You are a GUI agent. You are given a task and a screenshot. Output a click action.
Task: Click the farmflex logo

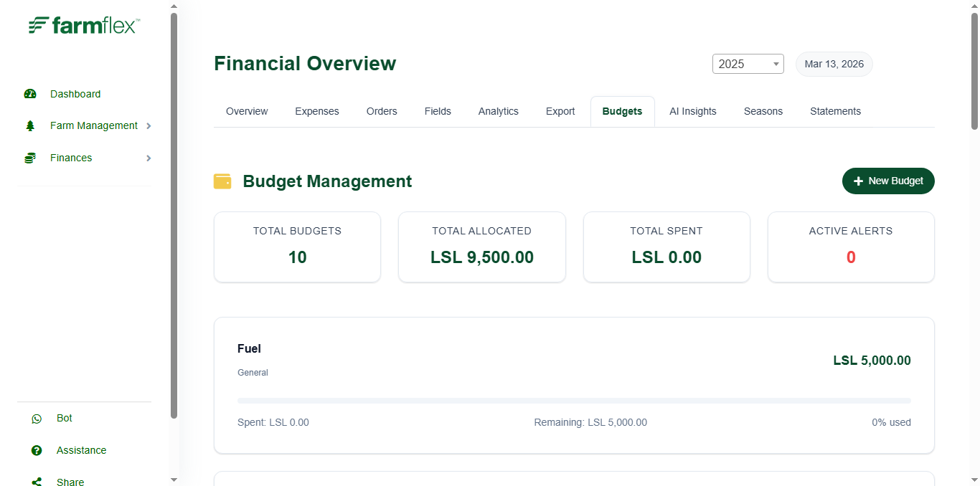(84, 25)
